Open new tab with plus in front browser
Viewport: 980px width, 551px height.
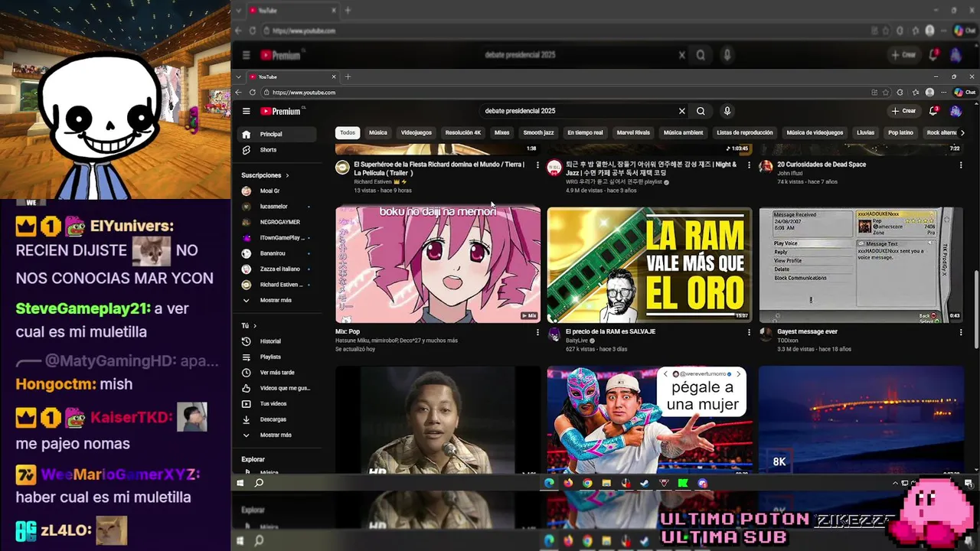point(348,77)
